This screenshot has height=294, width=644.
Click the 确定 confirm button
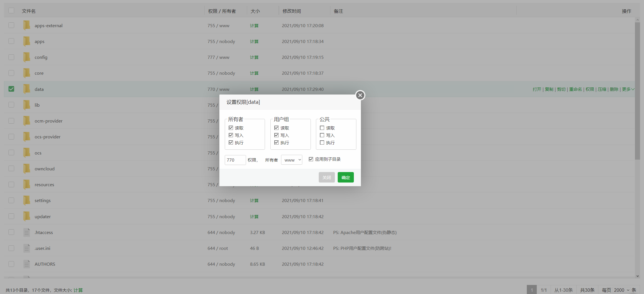pos(346,177)
